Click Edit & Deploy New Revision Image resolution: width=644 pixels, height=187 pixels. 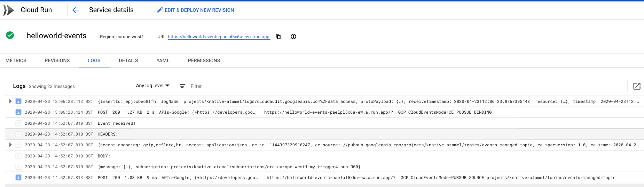(199, 10)
